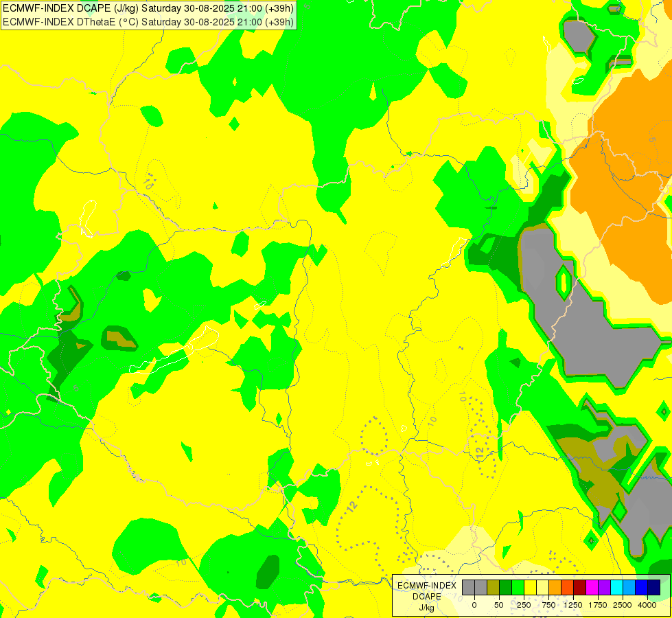The height and width of the screenshot is (618, 672).
Task: Click legend label "1750"
Action: click(x=598, y=605)
